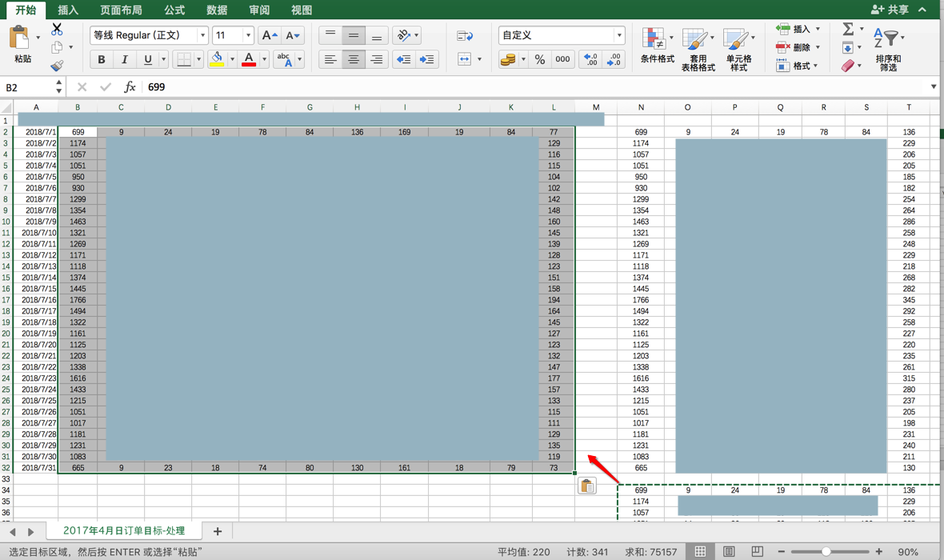
Task: Open 单元格样式 cell styles
Action: click(x=738, y=50)
